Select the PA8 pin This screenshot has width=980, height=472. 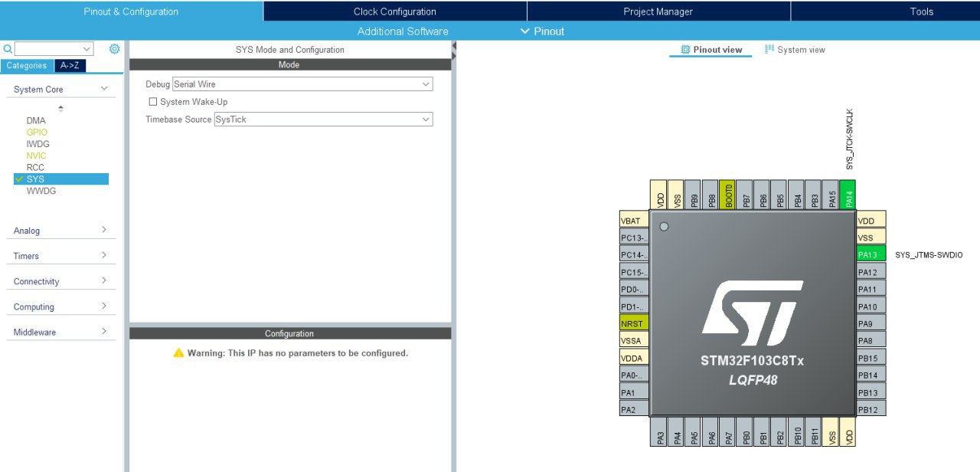(x=871, y=340)
